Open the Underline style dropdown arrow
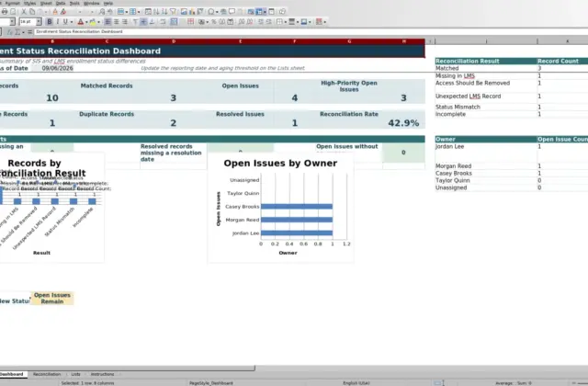 click(x=72, y=22)
